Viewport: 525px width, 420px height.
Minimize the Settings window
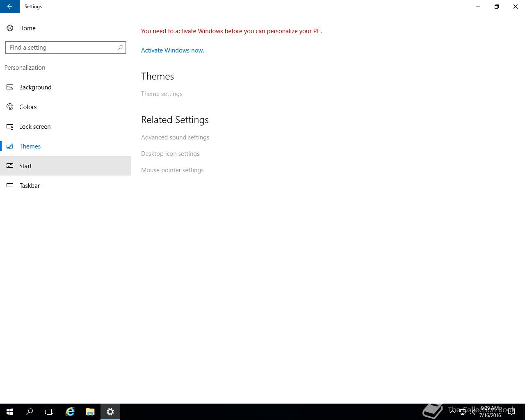coord(478,7)
